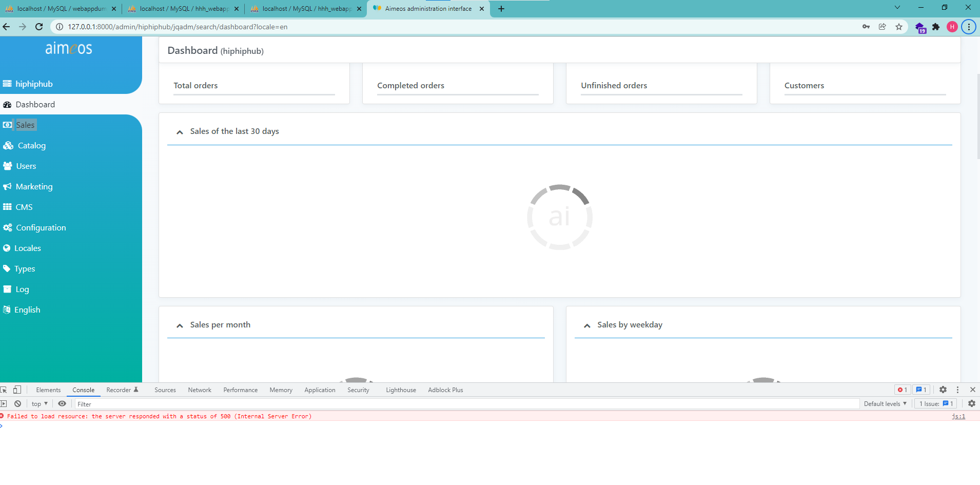The height and width of the screenshot is (485, 980).
Task: Open the Users section
Action: 26,166
